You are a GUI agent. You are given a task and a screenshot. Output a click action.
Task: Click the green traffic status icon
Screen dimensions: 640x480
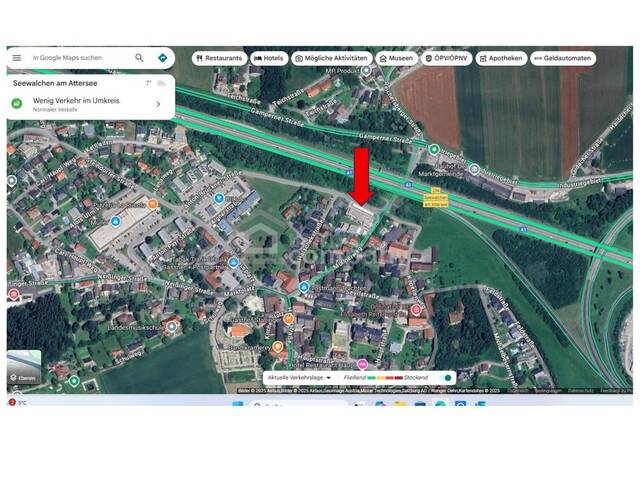click(x=19, y=104)
